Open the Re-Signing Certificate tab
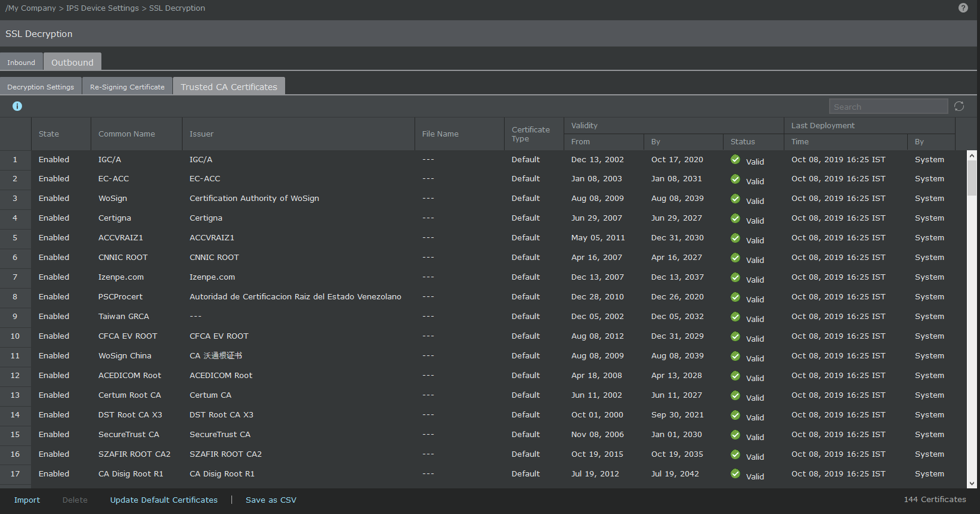Screen dimensions: 980x514 (x=127, y=86)
